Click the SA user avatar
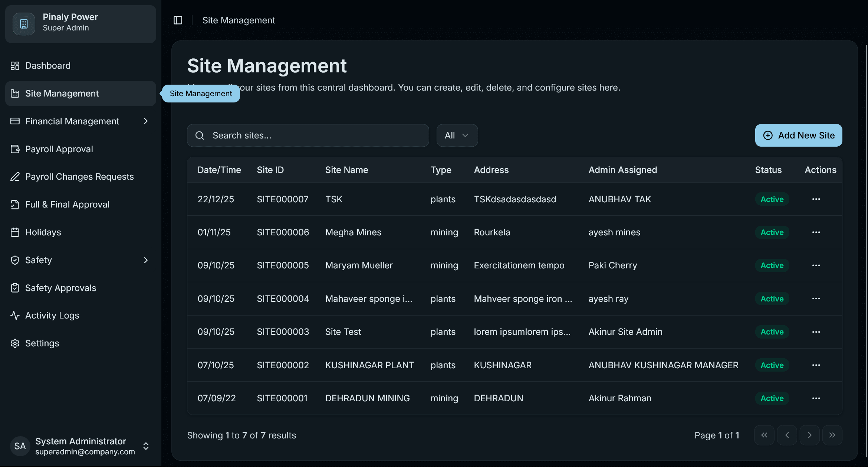This screenshot has width=868, height=467. (20, 446)
